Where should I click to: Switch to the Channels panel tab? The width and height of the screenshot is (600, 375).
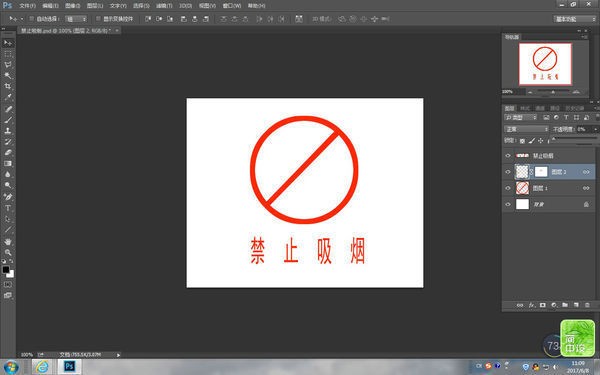tap(540, 108)
